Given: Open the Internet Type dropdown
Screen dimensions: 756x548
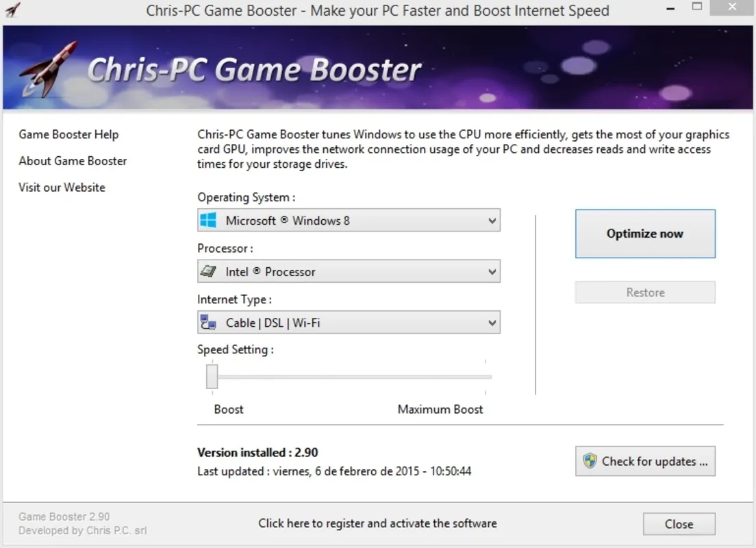Looking at the screenshot, I should pos(349,322).
